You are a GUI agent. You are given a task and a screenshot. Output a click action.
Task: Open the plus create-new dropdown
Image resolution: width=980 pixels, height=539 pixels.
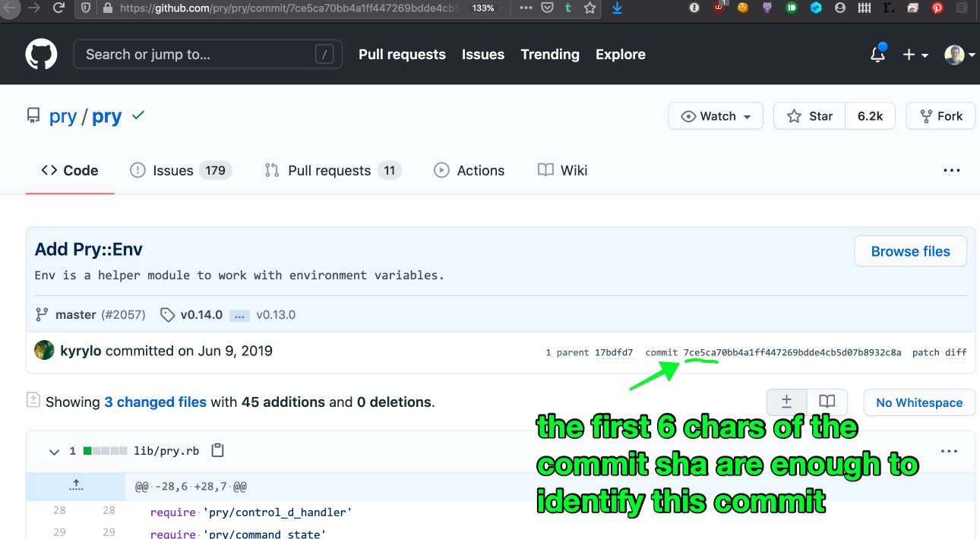[915, 55]
